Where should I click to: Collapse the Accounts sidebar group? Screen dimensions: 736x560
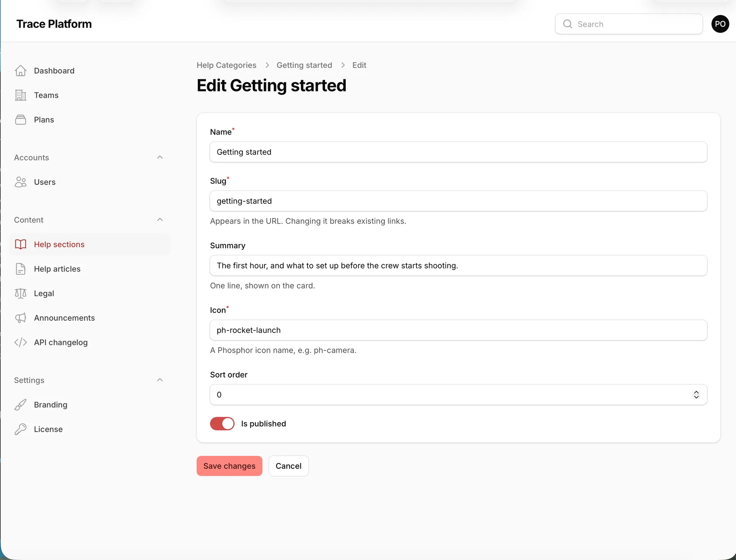[160, 157]
